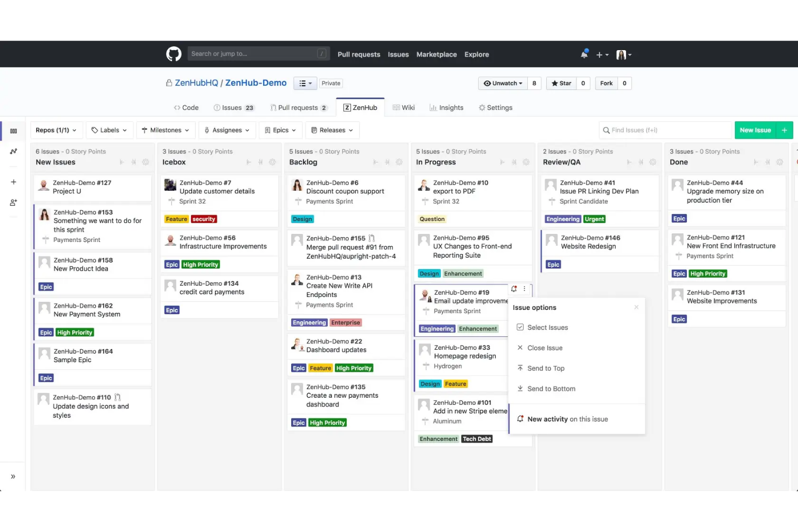Click collapse icon of Backlog pipeline

tap(387, 162)
